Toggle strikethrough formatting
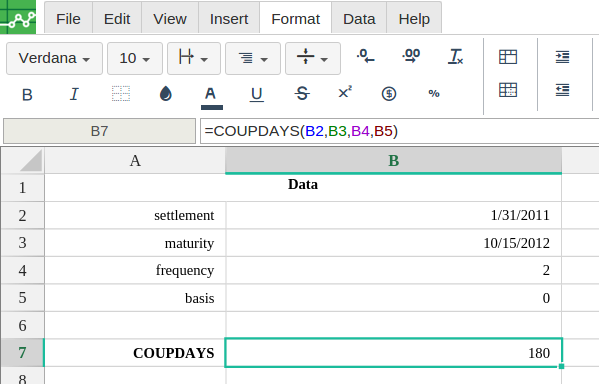 pyautogui.click(x=302, y=94)
